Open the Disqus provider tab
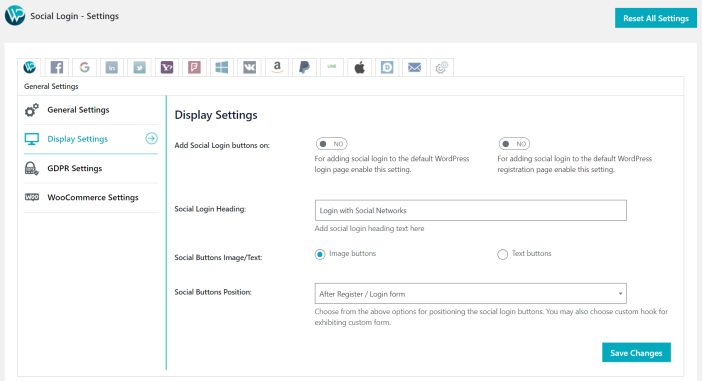 tap(387, 68)
